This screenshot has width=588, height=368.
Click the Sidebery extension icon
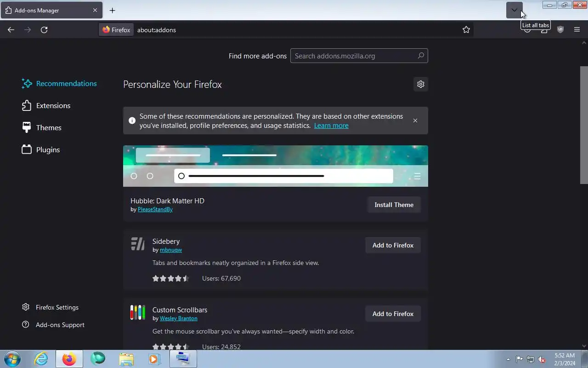point(138,244)
